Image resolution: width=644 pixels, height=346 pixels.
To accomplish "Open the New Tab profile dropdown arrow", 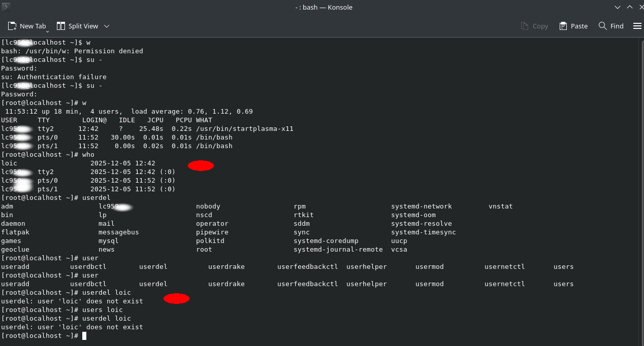I will 47,31.
